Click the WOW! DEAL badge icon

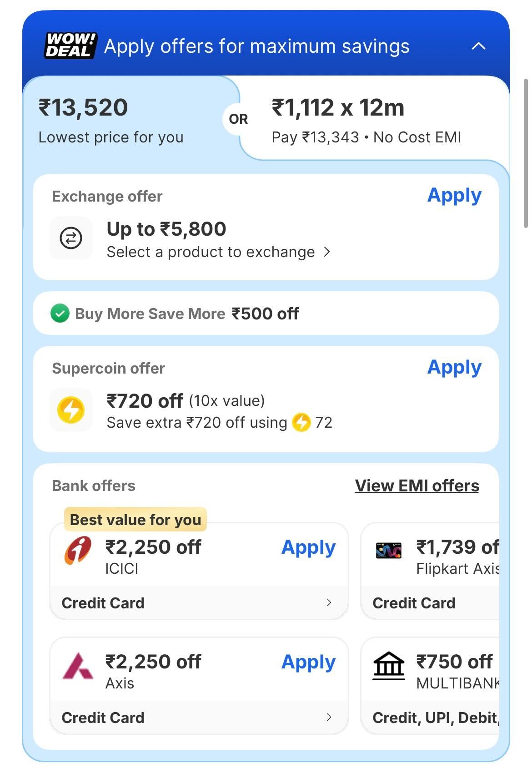tap(70, 46)
